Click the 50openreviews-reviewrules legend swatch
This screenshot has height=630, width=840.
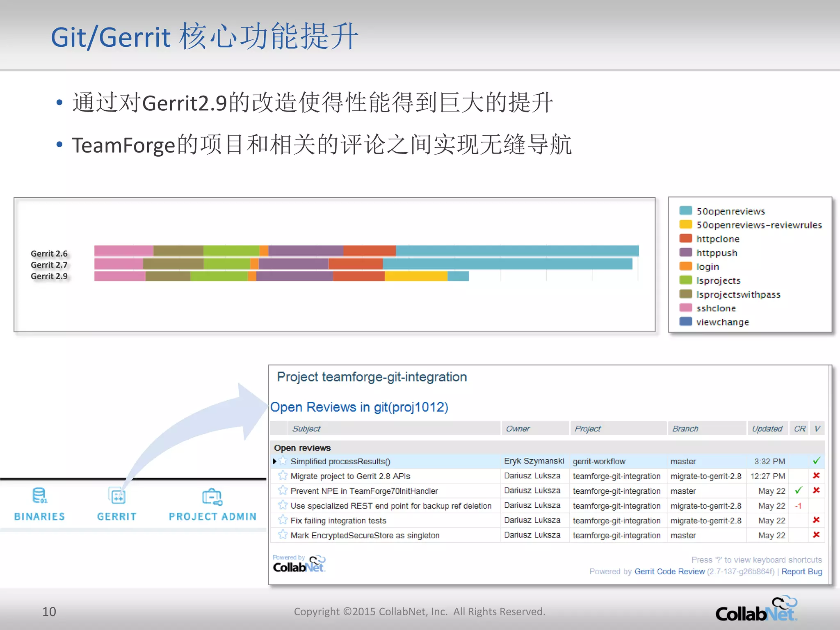[686, 224]
